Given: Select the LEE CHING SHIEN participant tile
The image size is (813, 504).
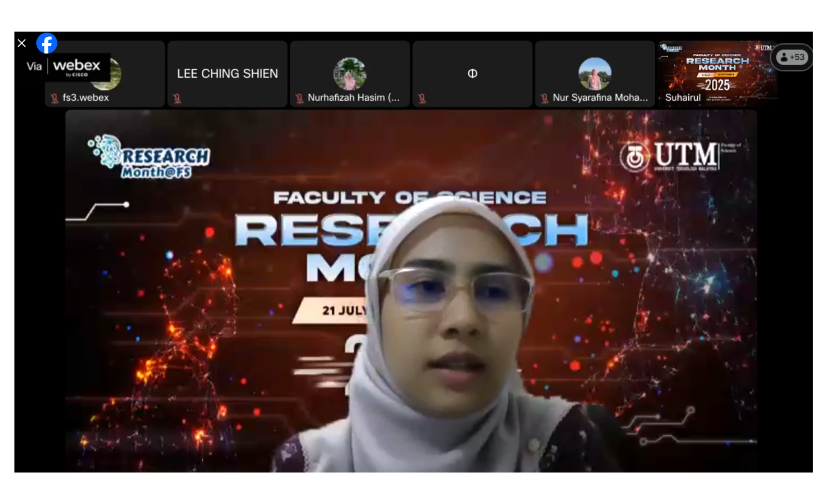Looking at the screenshot, I should [x=227, y=74].
